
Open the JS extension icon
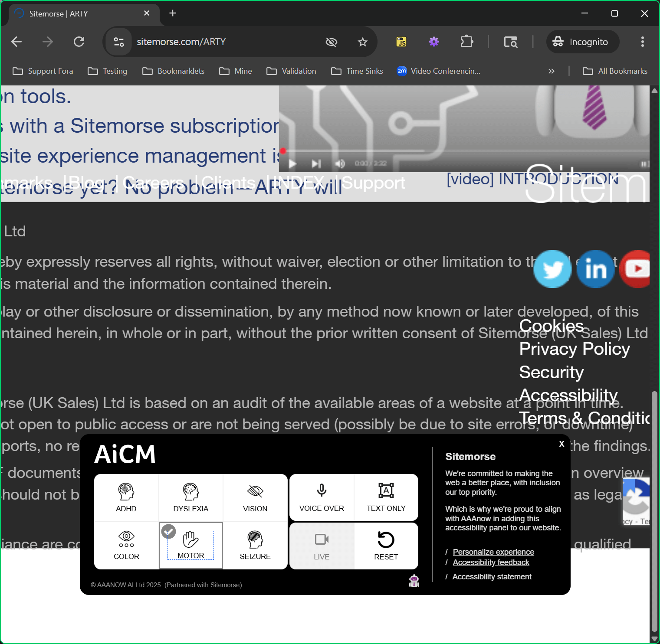(401, 42)
